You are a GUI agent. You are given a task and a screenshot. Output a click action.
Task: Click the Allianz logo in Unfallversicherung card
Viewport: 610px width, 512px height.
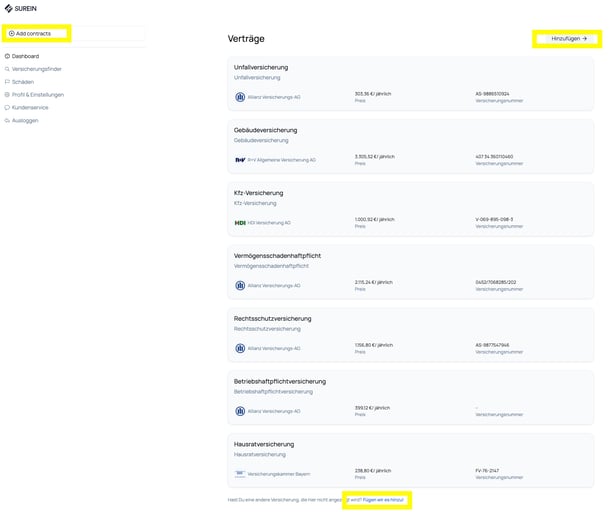(240, 97)
